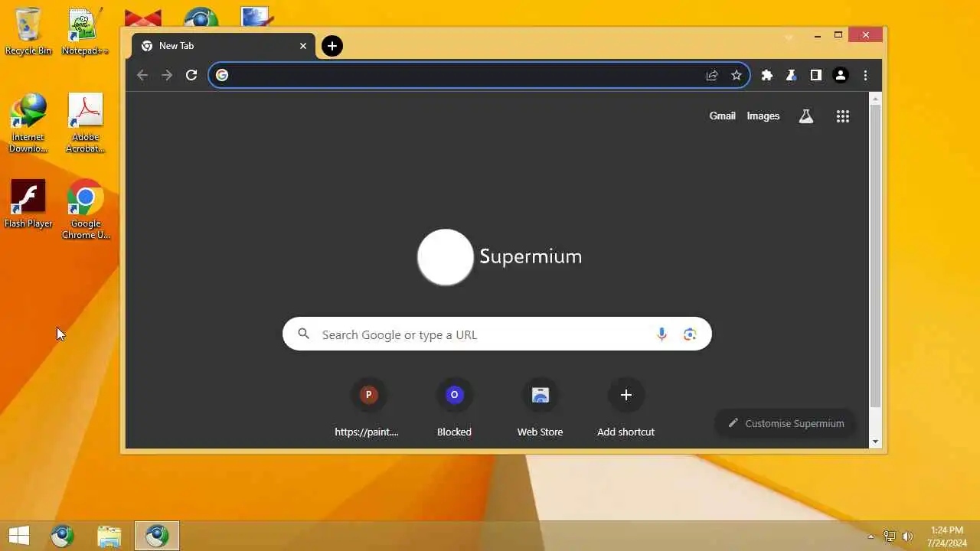Click the first pinned Supermium taskbar icon

[63, 536]
